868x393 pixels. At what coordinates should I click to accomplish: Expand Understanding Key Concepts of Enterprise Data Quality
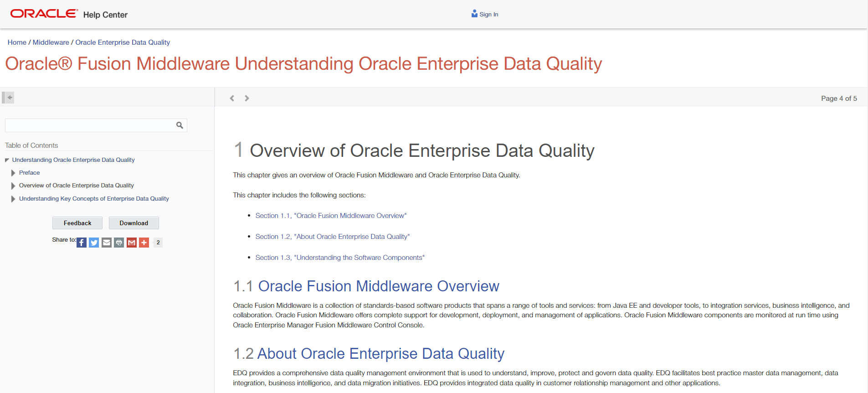13,198
